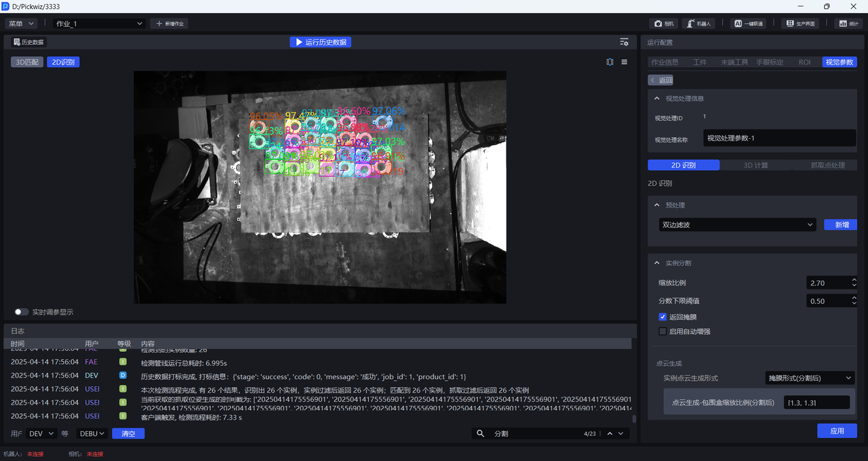
Task: Open the 相机 camera tool
Action: point(663,24)
